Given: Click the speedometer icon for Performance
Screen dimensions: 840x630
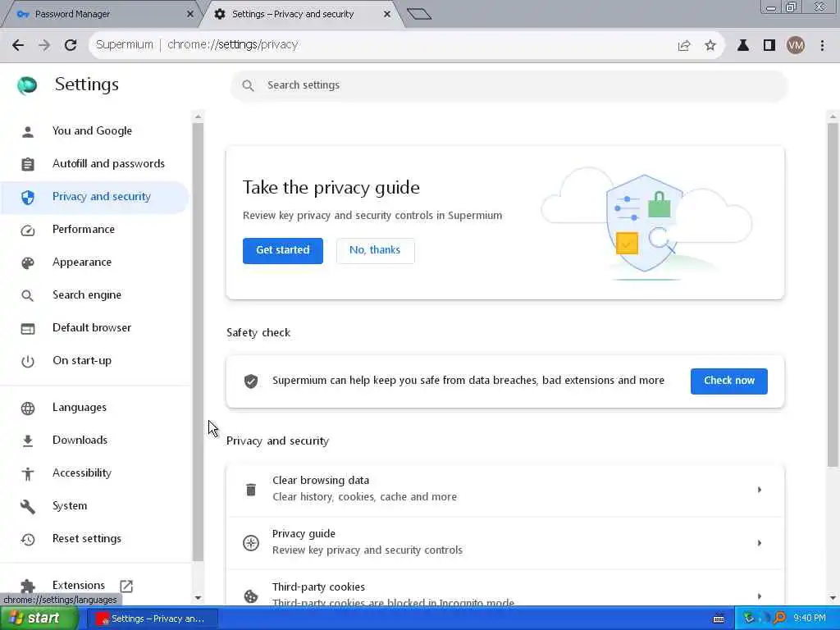Looking at the screenshot, I should click(x=28, y=230).
